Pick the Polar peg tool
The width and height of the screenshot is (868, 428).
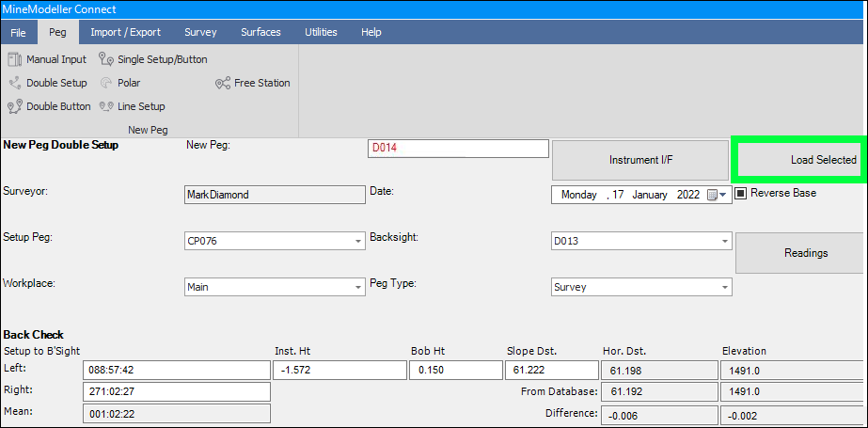coord(106,83)
